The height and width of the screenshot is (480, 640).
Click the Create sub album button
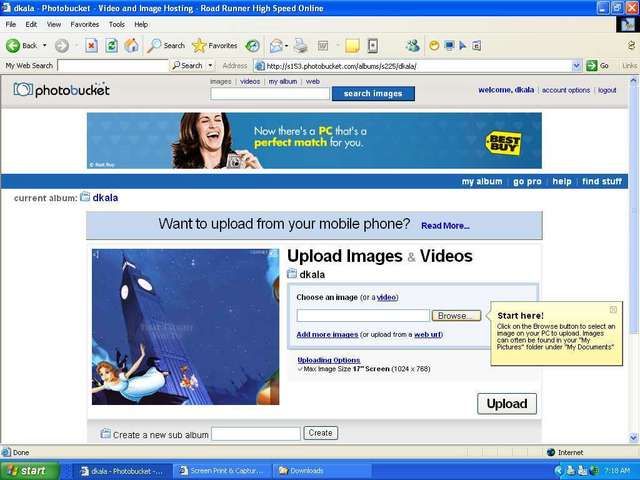pos(320,433)
